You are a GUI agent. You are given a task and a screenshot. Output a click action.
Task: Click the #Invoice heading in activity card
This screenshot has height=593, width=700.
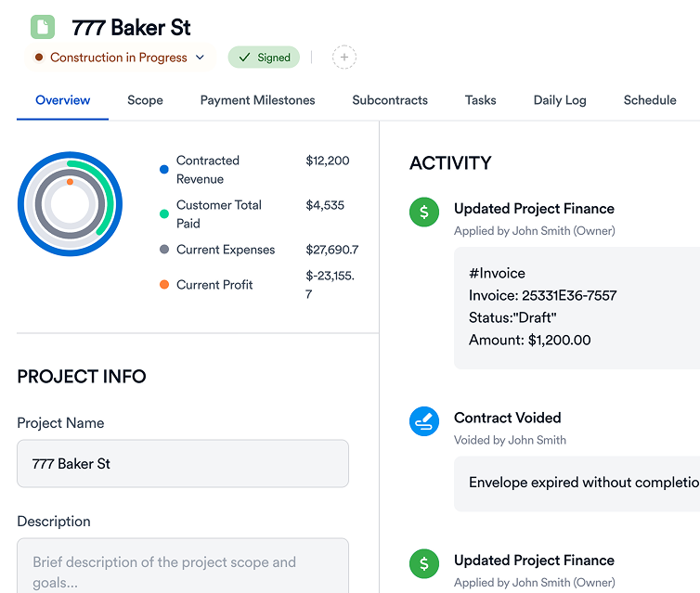(x=497, y=273)
